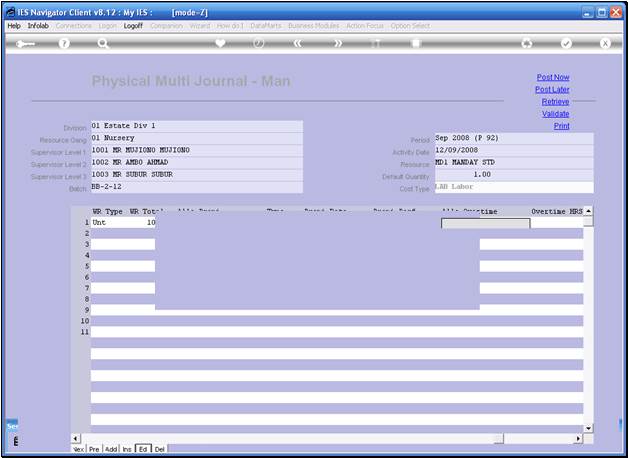The image size is (628, 458).
Task: Click the Del button below the grid
Action: pyautogui.click(x=159, y=449)
